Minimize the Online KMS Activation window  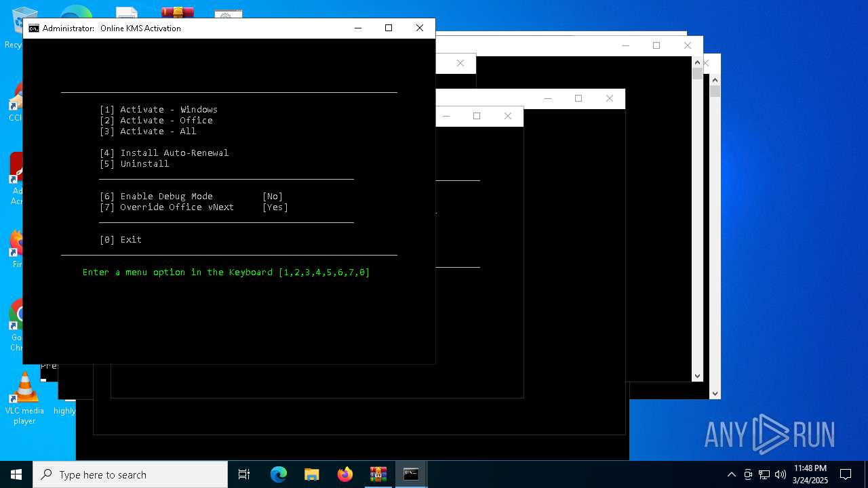click(x=357, y=28)
